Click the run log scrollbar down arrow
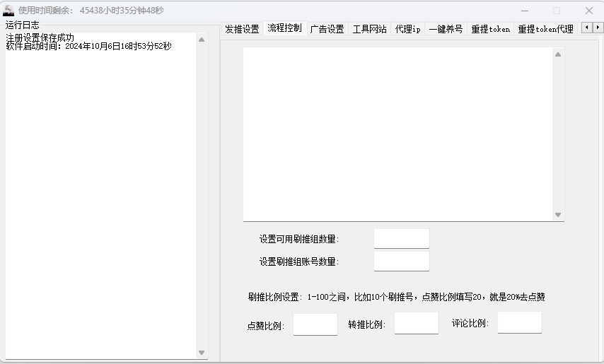 click(202, 352)
